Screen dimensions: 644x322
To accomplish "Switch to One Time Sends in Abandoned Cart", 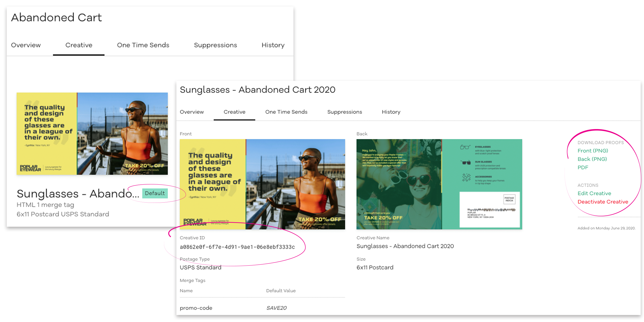I will (143, 45).
